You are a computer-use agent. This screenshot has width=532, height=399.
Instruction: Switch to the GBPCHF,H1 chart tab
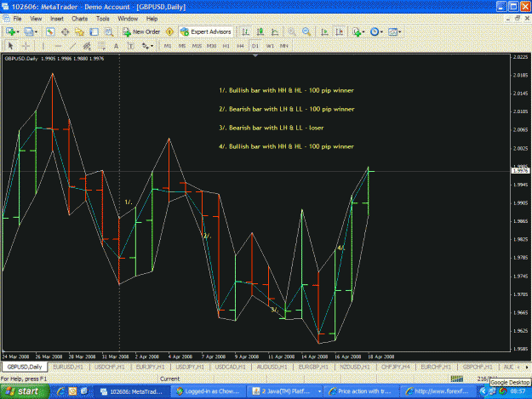click(x=478, y=367)
